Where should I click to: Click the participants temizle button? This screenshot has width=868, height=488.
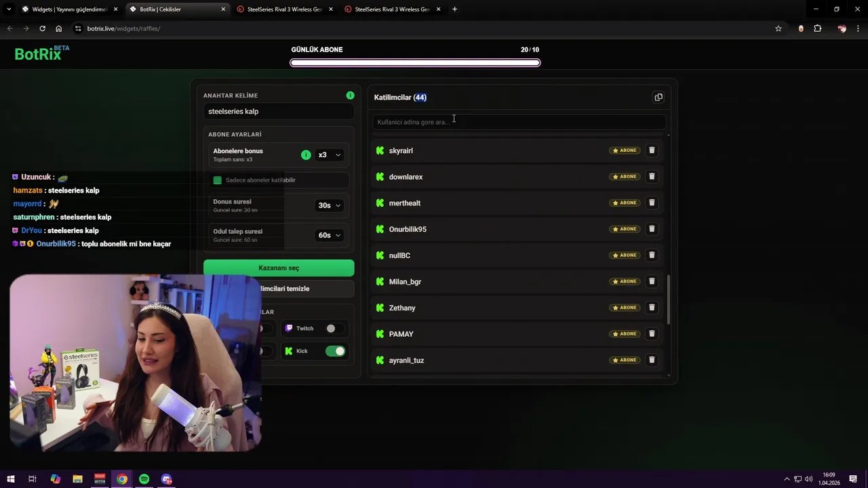279,289
